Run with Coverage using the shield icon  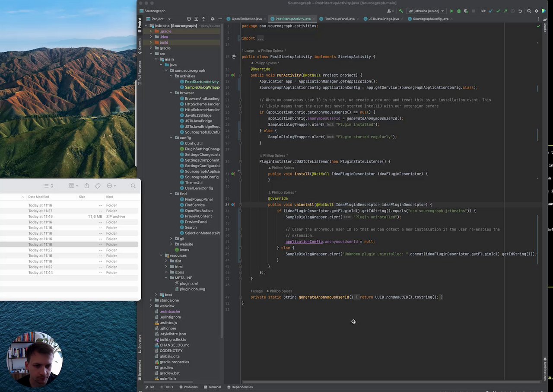click(x=466, y=11)
